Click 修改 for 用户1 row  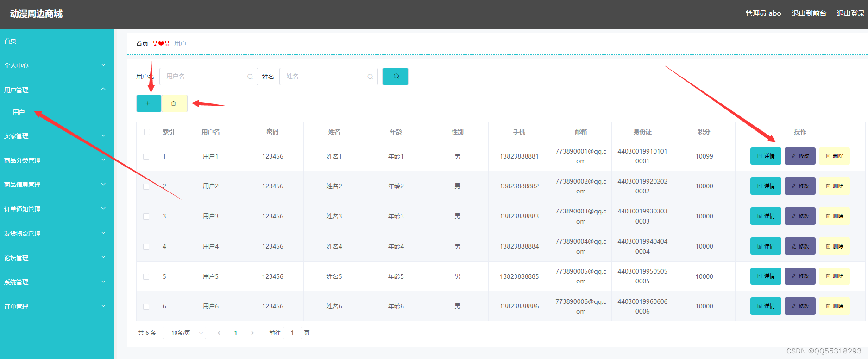800,156
